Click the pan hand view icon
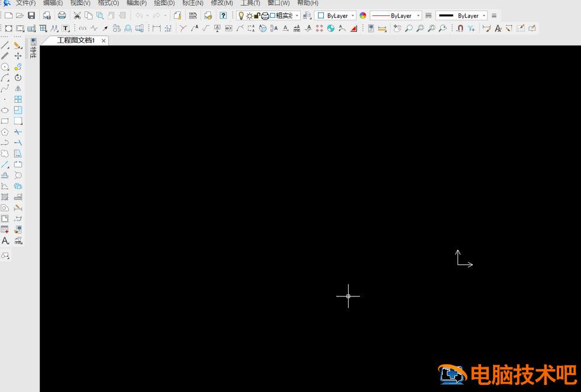The width and height of the screenshot is (581, 392). (x=397, y=28)
